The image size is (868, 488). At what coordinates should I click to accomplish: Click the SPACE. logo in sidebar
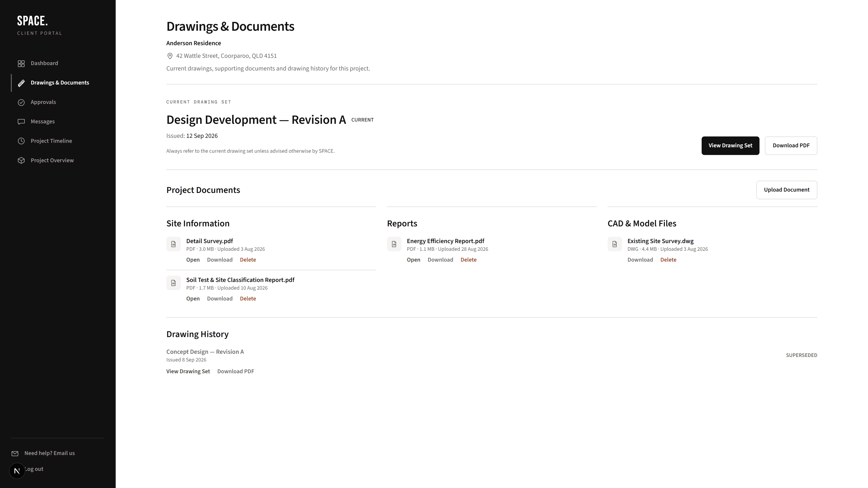(32, 21)
